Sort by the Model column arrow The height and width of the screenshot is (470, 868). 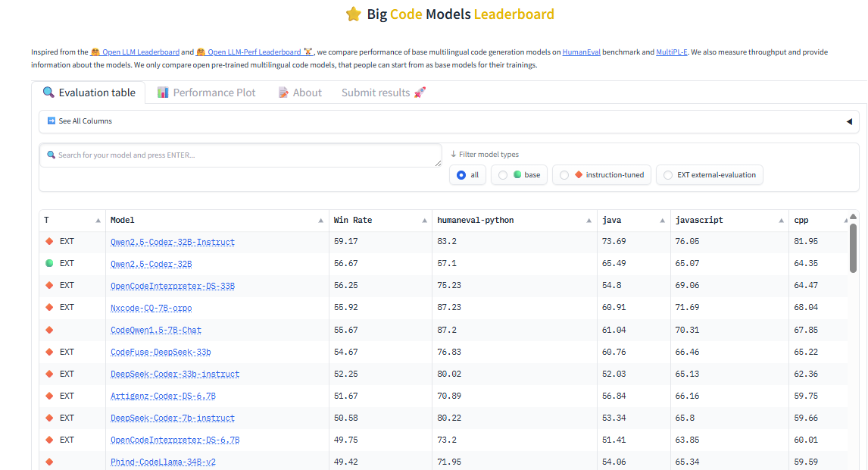click(320, 221)
